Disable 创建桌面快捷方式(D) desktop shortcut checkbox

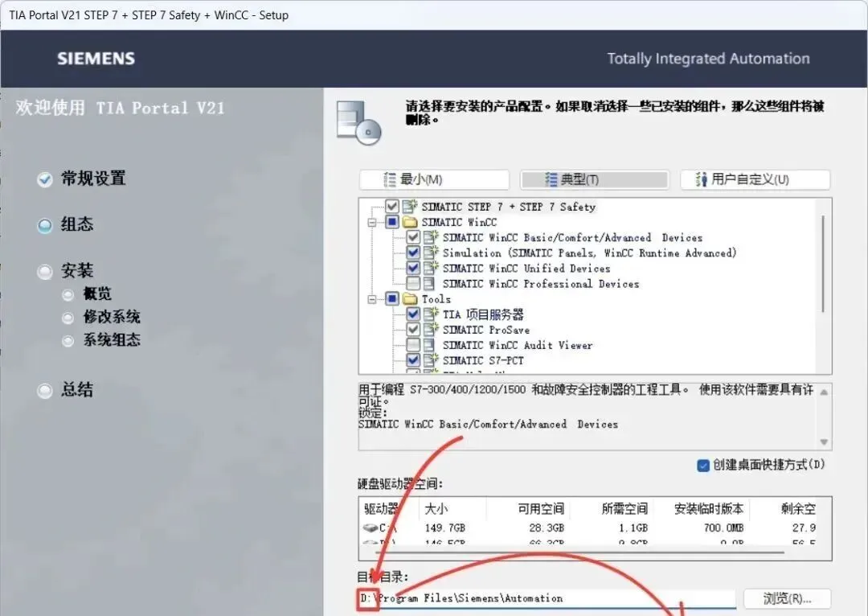703,466
